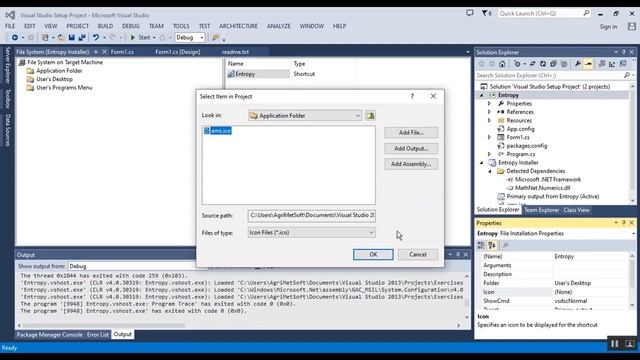Collapse the Entropy project node

(x=481, y=95)
